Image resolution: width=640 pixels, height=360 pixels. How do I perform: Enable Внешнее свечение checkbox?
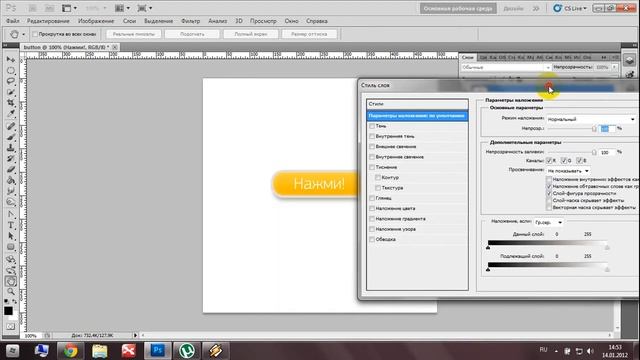pos(372,147)
